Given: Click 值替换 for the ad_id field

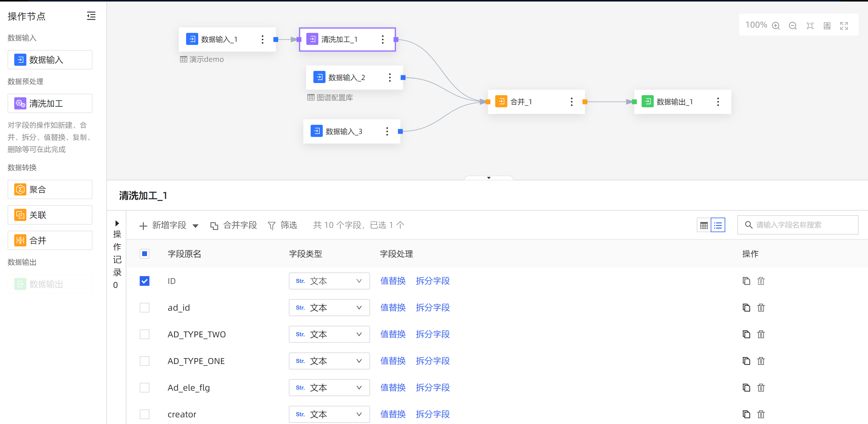Looking at the screenshot, I should (x=393, y=307).
